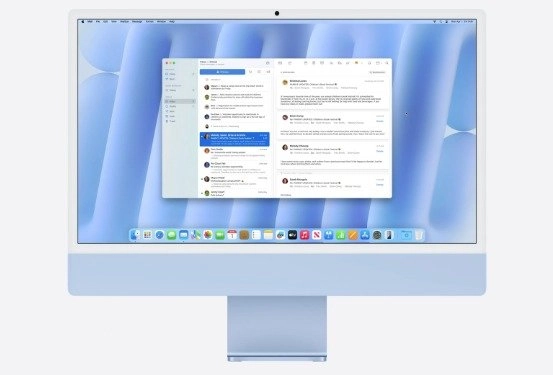Click the Wi-Fi status icon in menu bar
This screenshot has height=375, width=553.
click(x=434, y=22)
